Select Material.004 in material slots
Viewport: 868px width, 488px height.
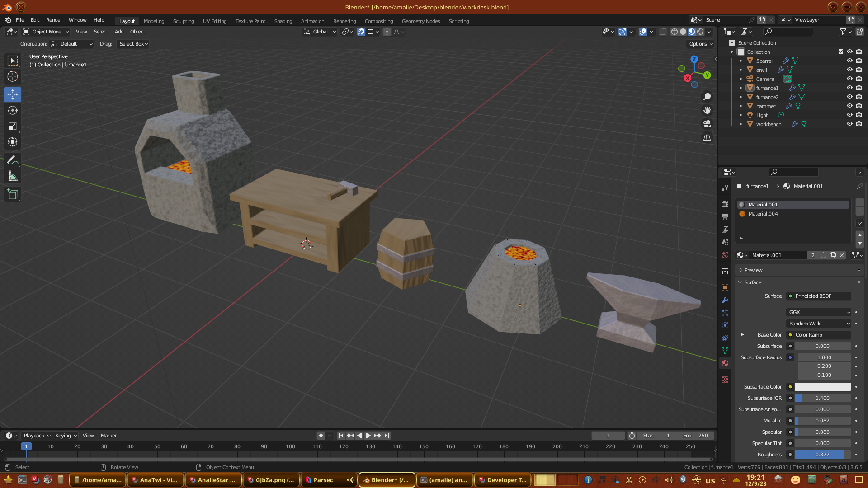(763, 214)
